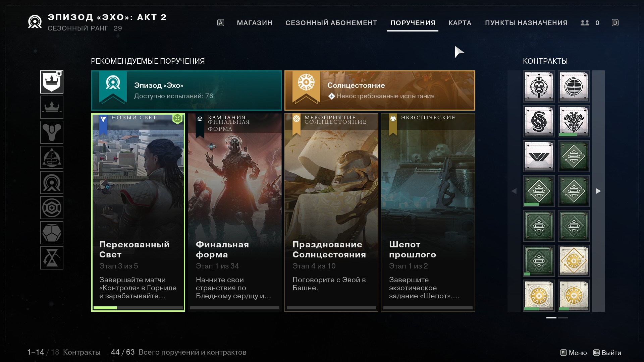
Task: Click the progress bar under Перекованный Свет
Action: (x=138, y=308)
